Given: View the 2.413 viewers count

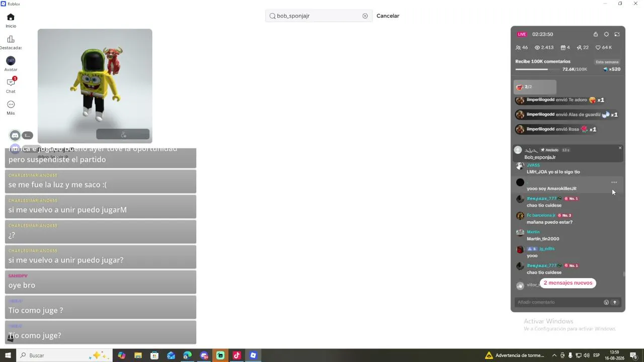Looking at the screenshot, I should [x=544, y=48].
